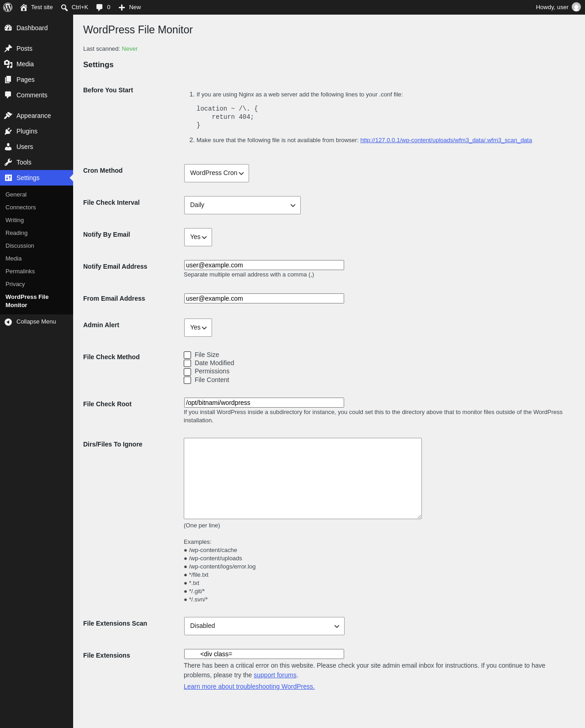585x728 pixels.
Task: Click the Comments speech bubble sidebar icon
Action: pos(8,95)
